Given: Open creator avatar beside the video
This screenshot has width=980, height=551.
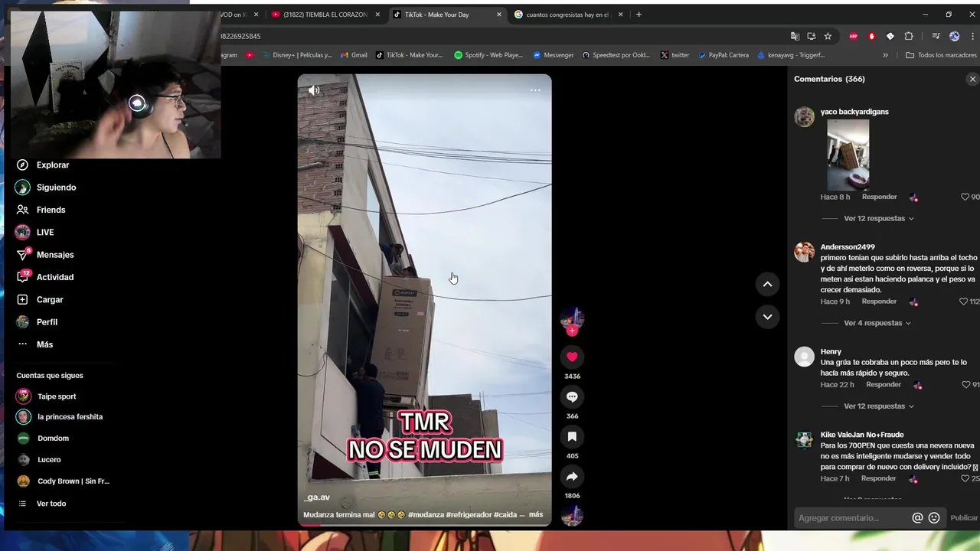Looking at the screenshot, I should 572,317.
